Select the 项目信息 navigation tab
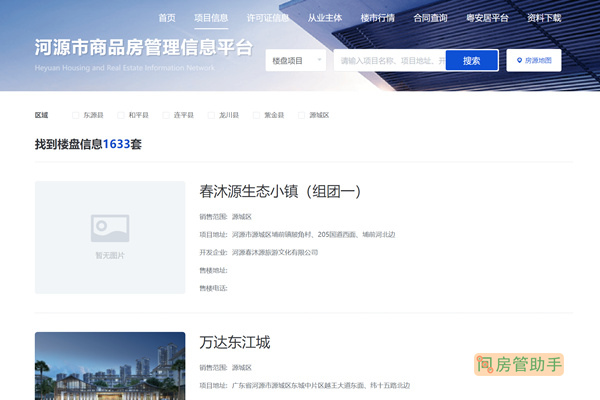Screen dimensions: 600x400 (211, 18)
